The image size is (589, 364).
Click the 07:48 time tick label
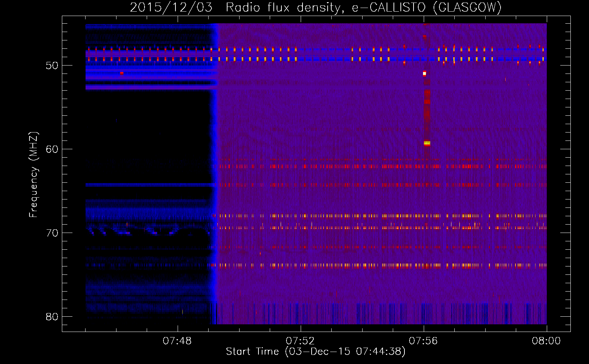[177, 341]
